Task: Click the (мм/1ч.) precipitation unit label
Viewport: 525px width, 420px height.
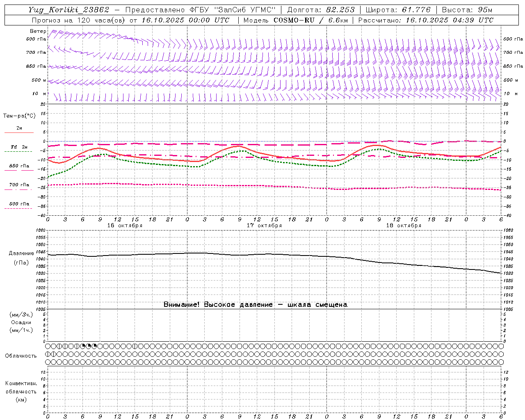Action: [21, 330]
